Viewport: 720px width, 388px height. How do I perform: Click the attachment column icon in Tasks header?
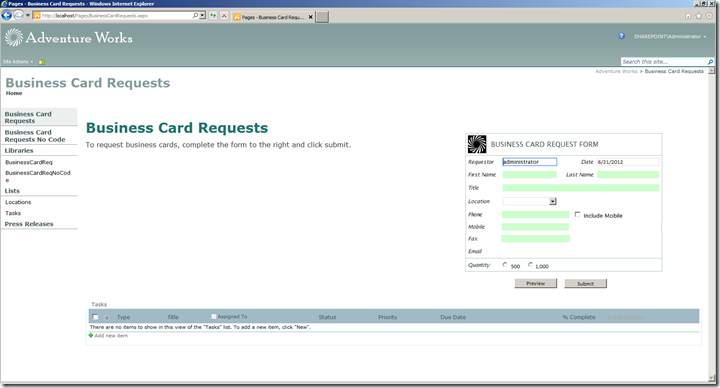[107, 317]
